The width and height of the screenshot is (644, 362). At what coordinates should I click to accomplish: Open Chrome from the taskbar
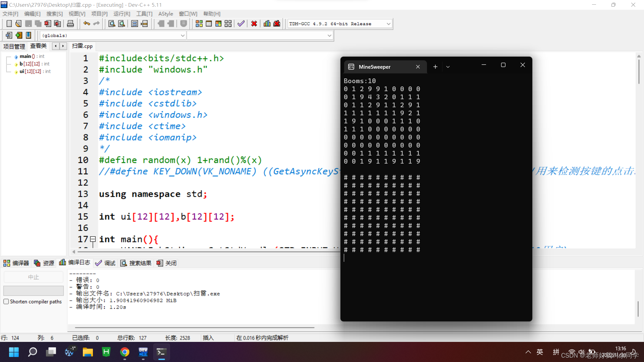[x=125, y=352]
